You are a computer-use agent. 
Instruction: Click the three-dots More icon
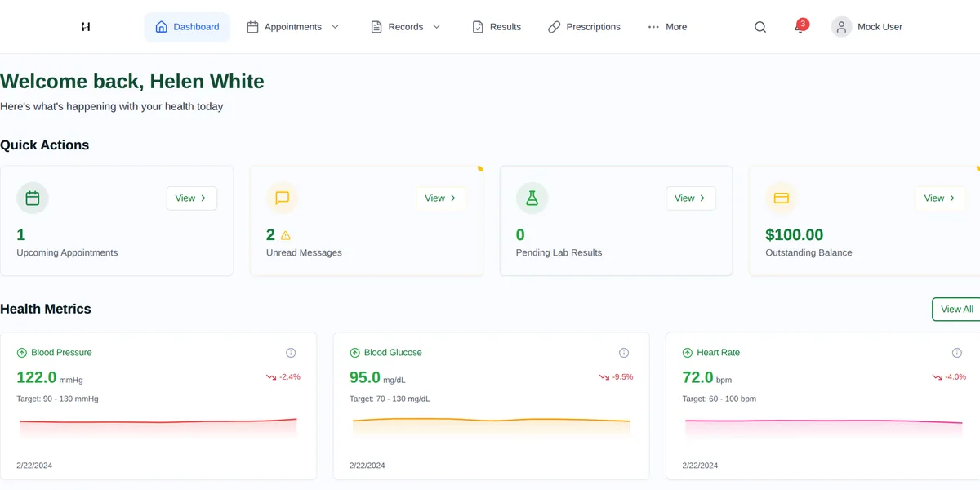coord(653,27)
